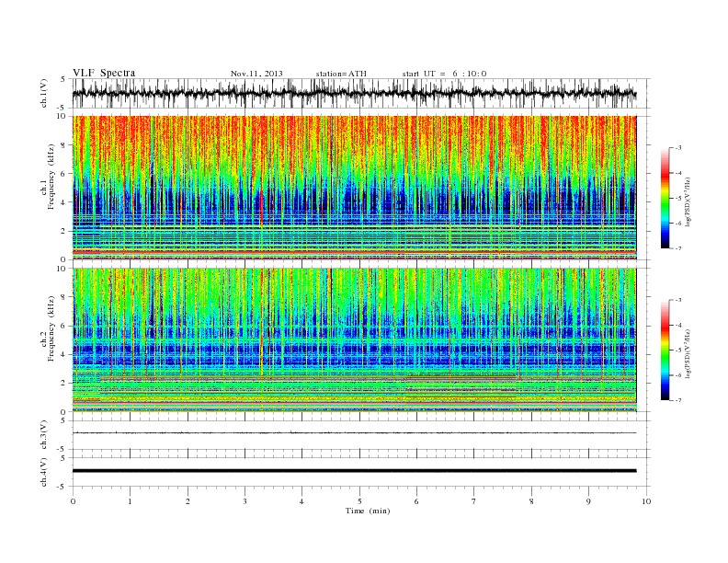This screenshot has height=563, width=728.
Task: Click the '1' minute time tick label
Action: coord(130,501)
